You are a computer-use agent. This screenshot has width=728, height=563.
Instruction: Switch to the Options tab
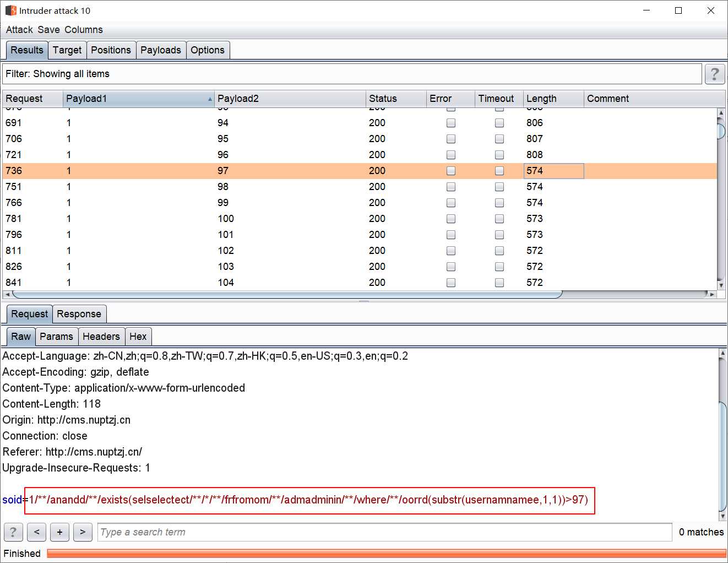(x=208, y=50)
